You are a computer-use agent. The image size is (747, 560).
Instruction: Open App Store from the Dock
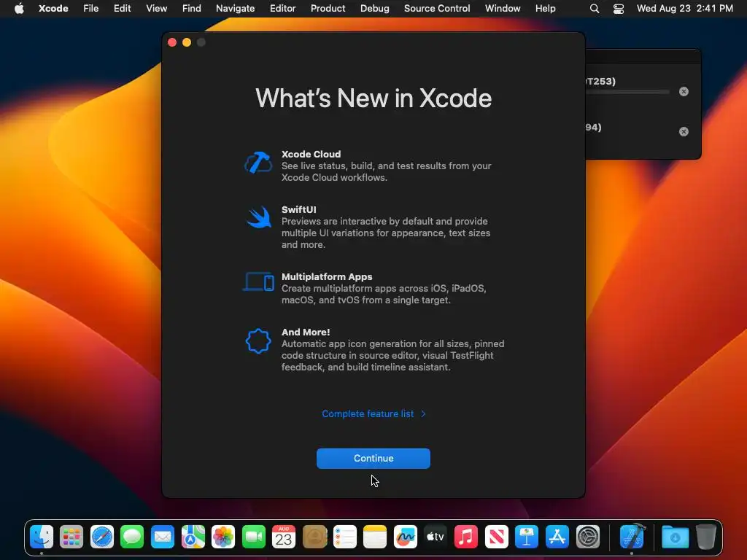pyautogui.click(x=557, y=537)
